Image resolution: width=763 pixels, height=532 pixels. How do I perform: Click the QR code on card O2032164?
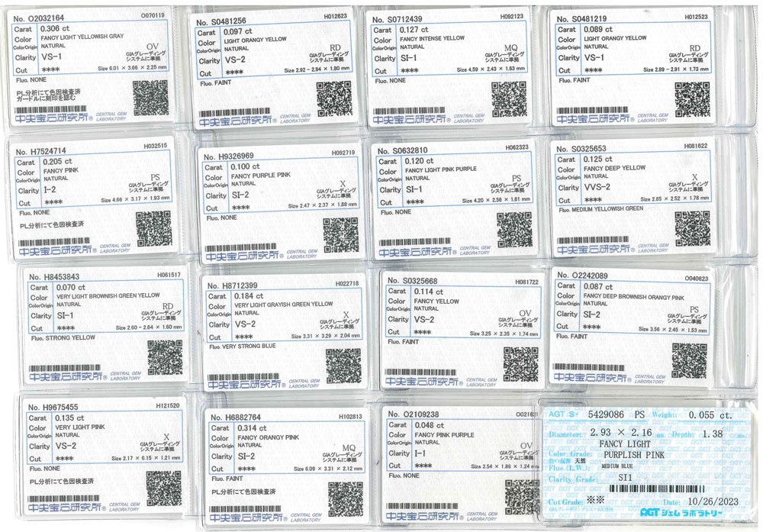pos(150,97)
